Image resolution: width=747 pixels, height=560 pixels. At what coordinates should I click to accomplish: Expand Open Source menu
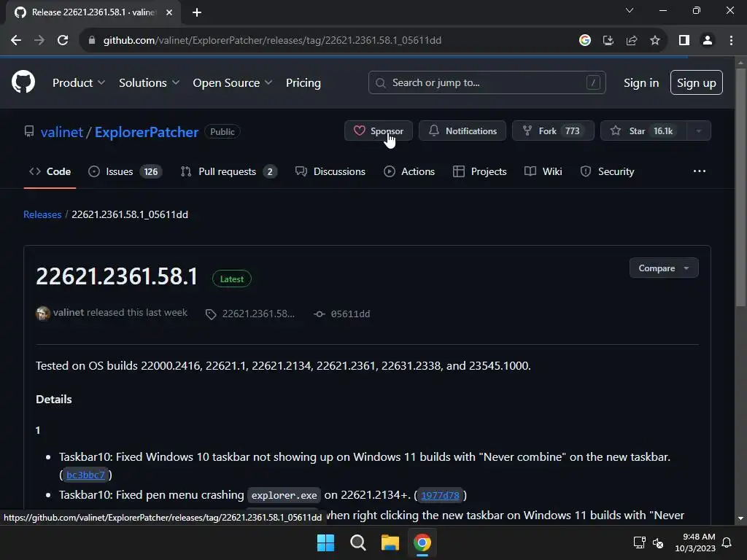233,82
